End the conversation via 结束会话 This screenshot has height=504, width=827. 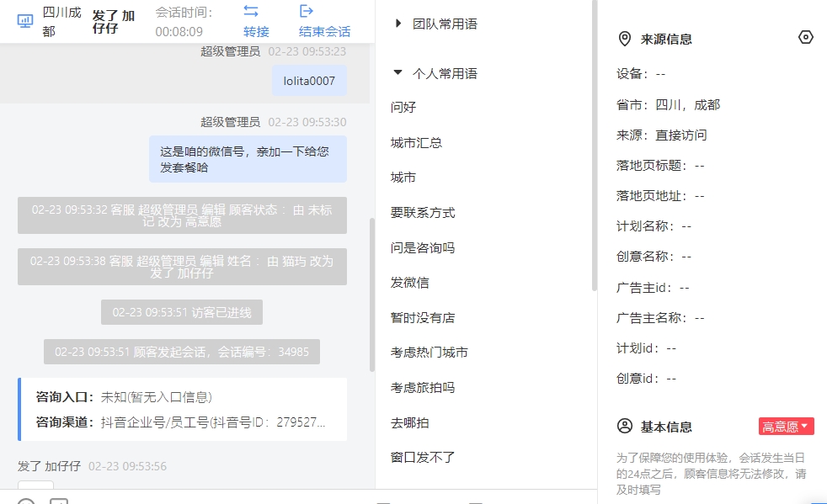coord(324,21)
